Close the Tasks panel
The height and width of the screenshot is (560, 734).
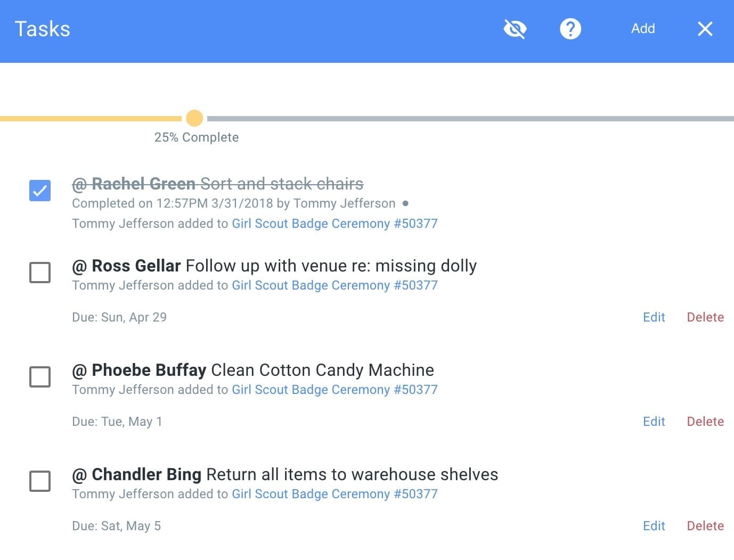coord(705,29)
